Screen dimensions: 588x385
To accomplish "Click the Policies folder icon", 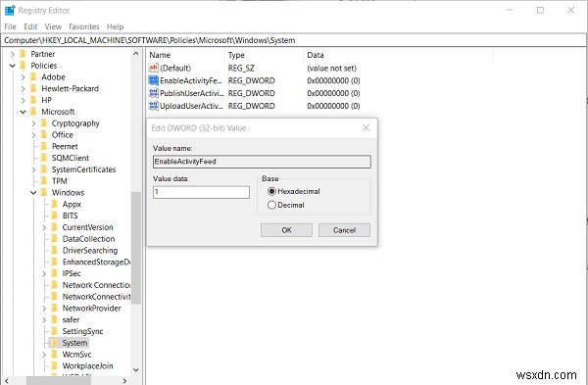I will [23, 66].
